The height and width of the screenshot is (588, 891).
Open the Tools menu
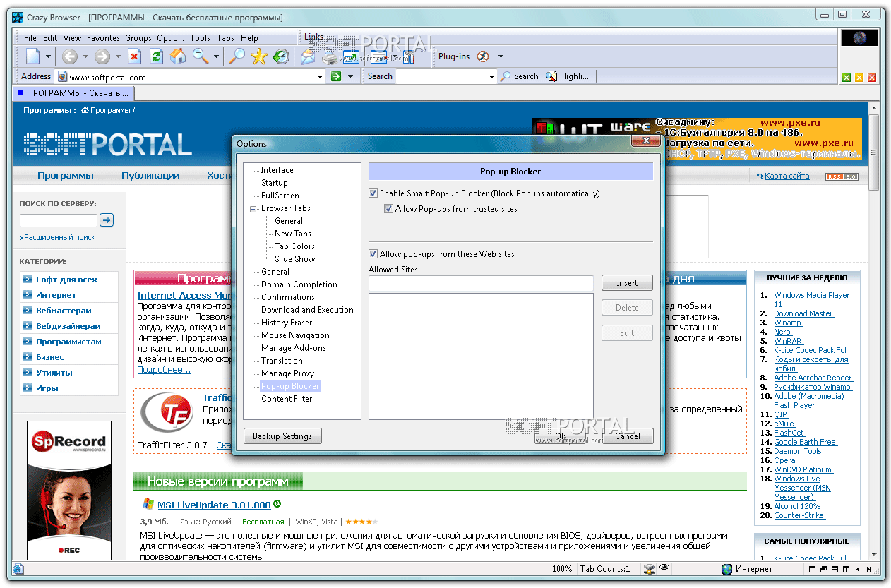(x=200, y=38)
